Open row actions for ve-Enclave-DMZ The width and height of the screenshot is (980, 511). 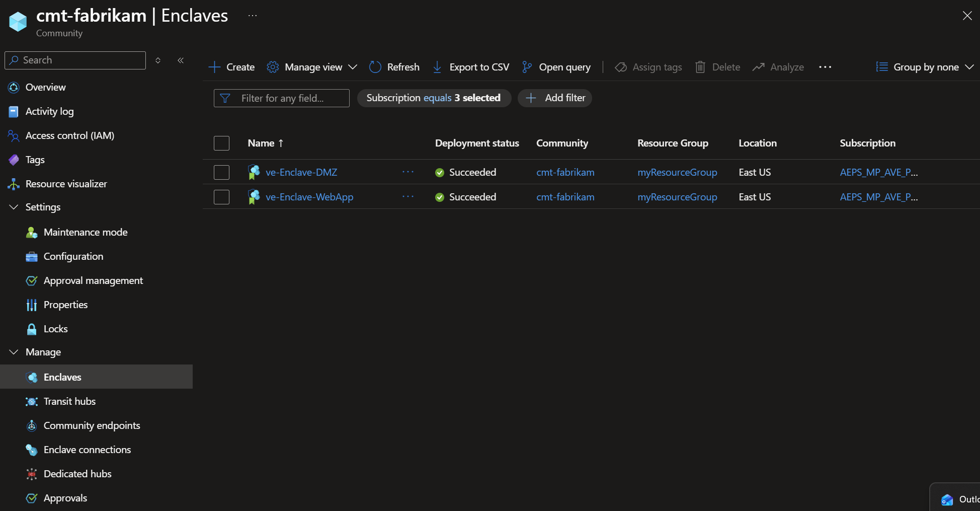408,172
